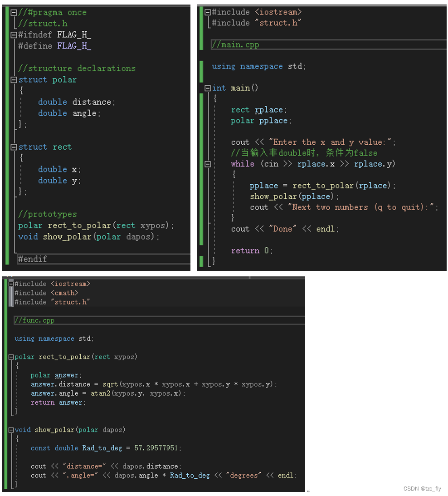This screenshot has height=496, width=448.
Task: Click the '//prototypes' comment
Action: click(48, 215)
